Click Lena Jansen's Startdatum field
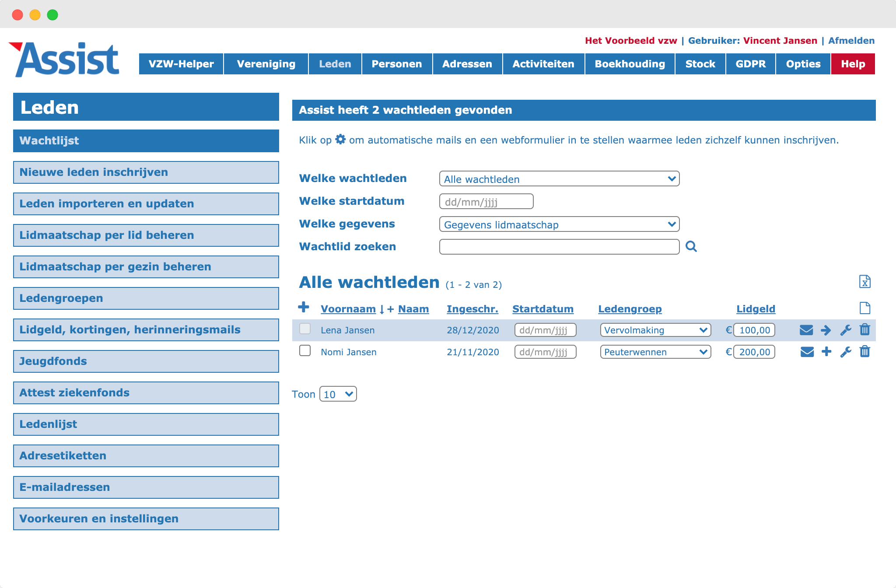The height and width of the screenshot is (588, 896). (545, 330)
